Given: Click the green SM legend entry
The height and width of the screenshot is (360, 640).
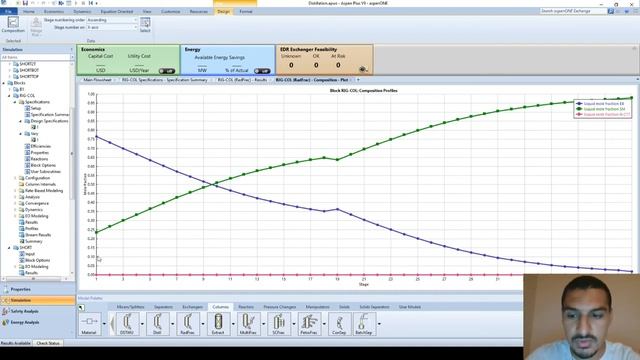Looking at the screenshot, I should 603,109.
